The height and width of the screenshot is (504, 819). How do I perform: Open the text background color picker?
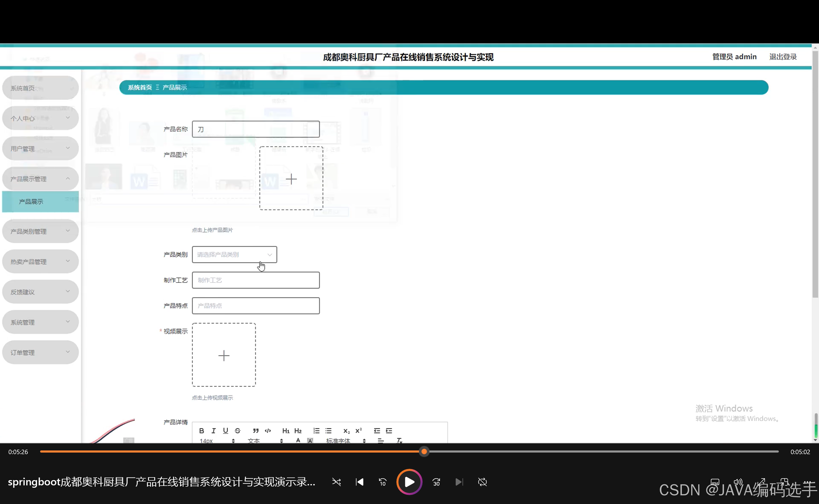click(310, 440)
